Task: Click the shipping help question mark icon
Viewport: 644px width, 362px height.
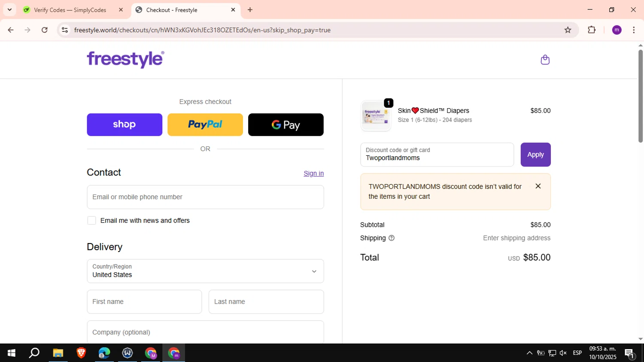Action: (x=391, y=238)
